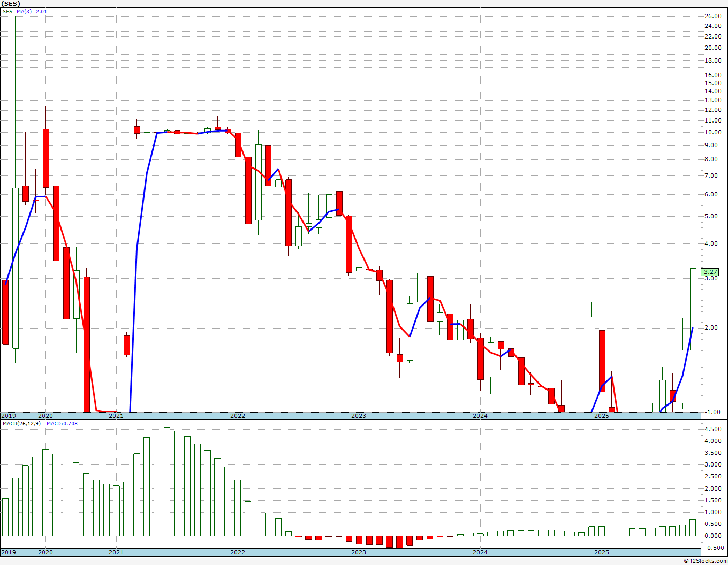Click the 3.500 MACD axis label
Viewport: 728px width, 565px height.
pyautogui.click(x=713, y=453)
